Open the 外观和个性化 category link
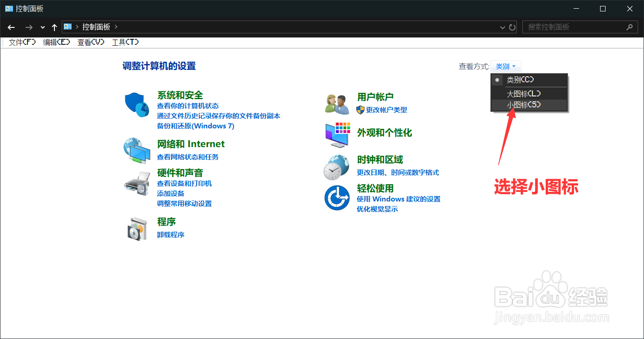Image resolution: width=644 pixels, height=339 pixels. 384,133
